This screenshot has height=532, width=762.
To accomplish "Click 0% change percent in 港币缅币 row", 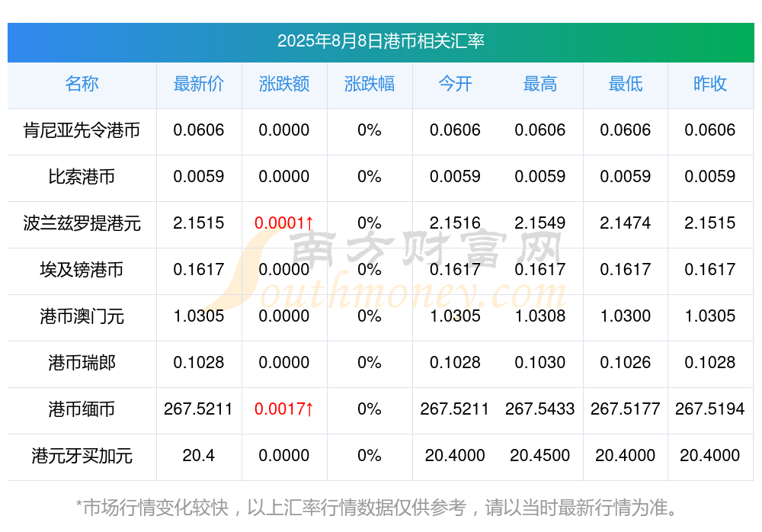I will point(370,409).
